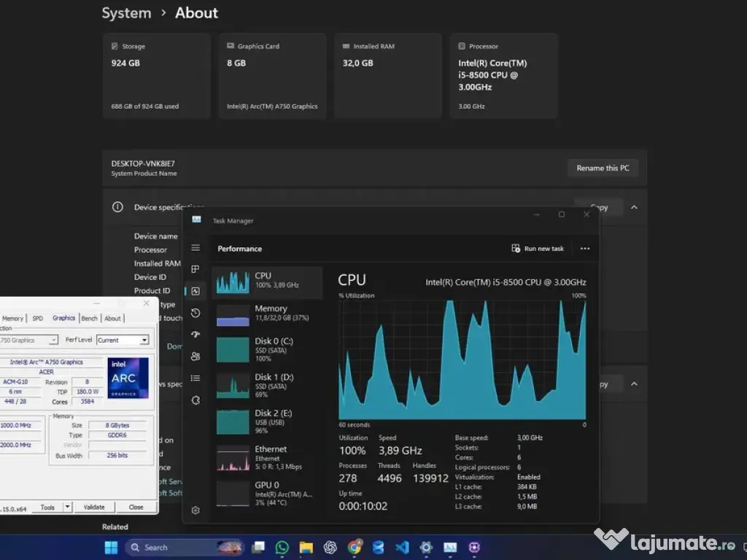Open Task Manager hamburger navigation menu
Viewport: 747px width, 560px height.
pyautogui.click(x=196, y=248)
